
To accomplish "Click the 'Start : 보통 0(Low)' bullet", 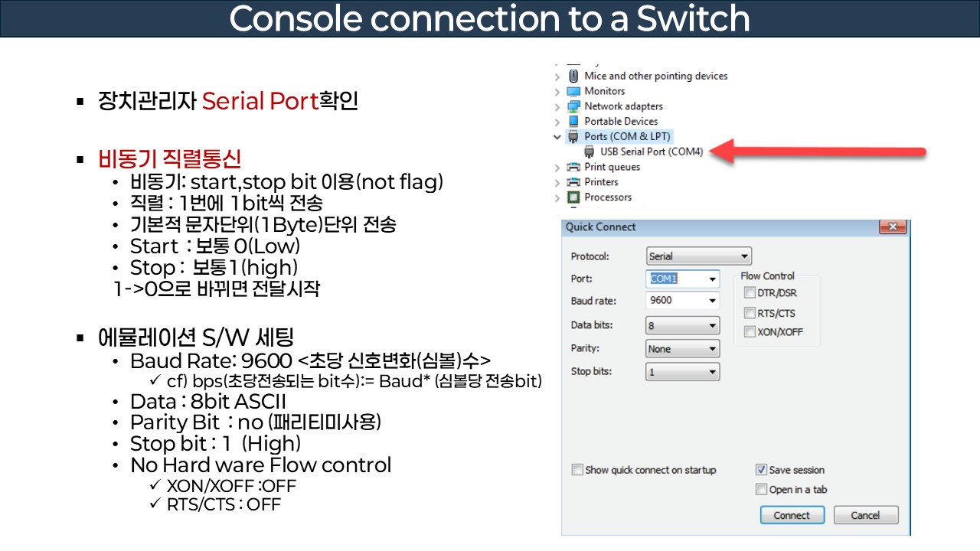I will point(215,246).
